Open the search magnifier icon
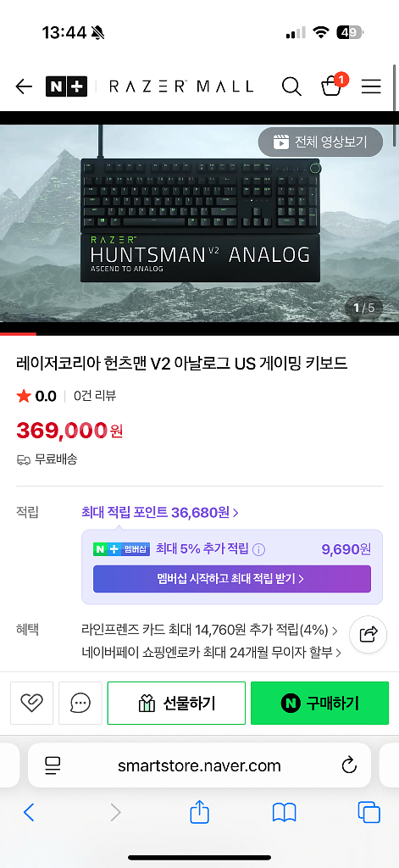 coord(291,86)
